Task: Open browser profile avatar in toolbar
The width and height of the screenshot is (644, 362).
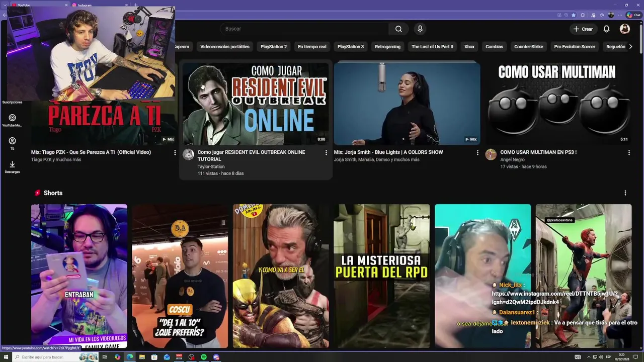Action: pyautogui.click(x=611, y=15)
